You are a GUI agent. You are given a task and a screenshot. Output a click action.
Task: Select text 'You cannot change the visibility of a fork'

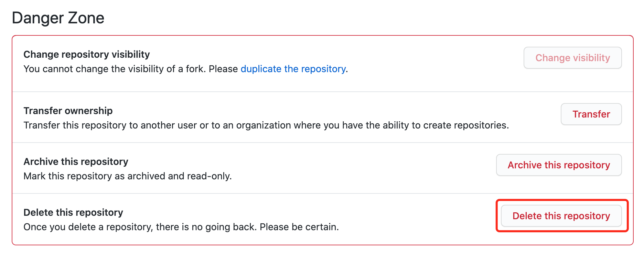coord(115,69)
